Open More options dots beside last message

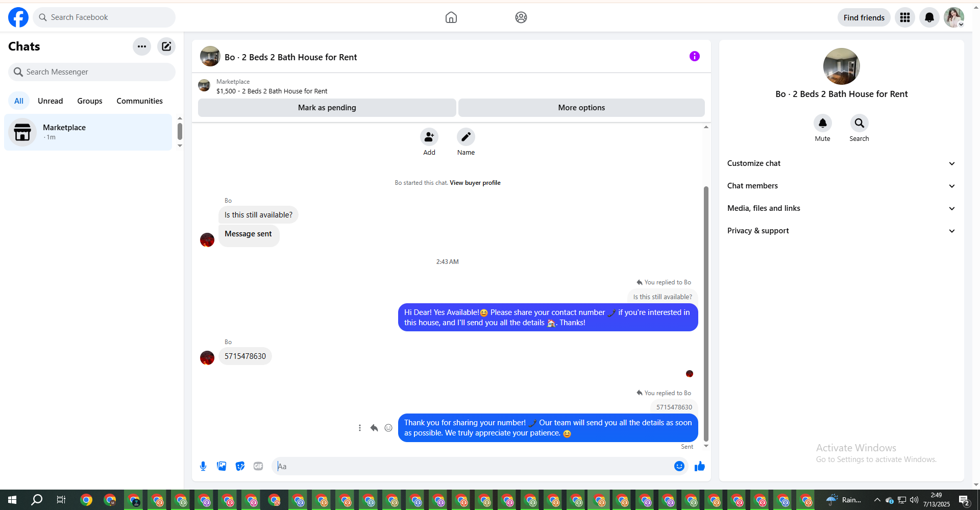360,428
